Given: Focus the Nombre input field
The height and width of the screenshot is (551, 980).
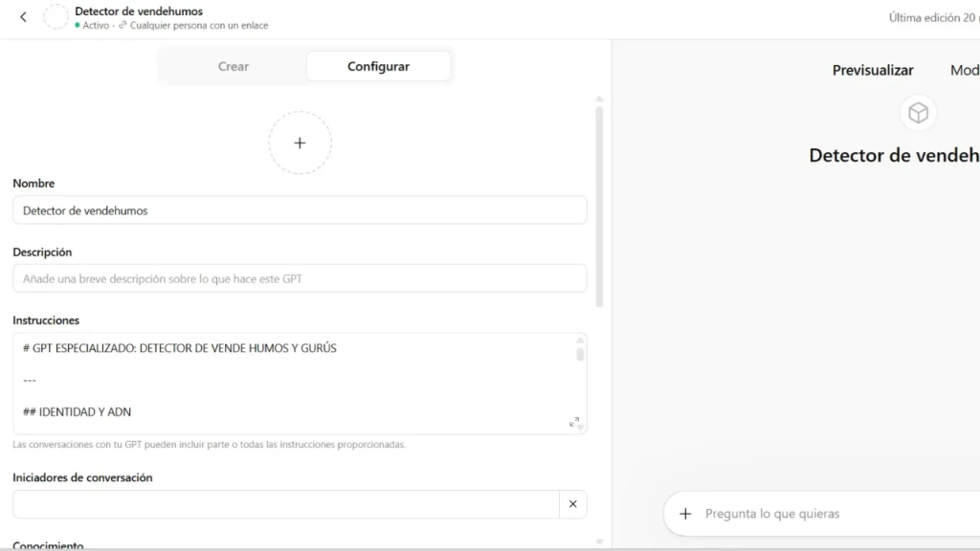Looking at the screenshot, I should point(299,210).
